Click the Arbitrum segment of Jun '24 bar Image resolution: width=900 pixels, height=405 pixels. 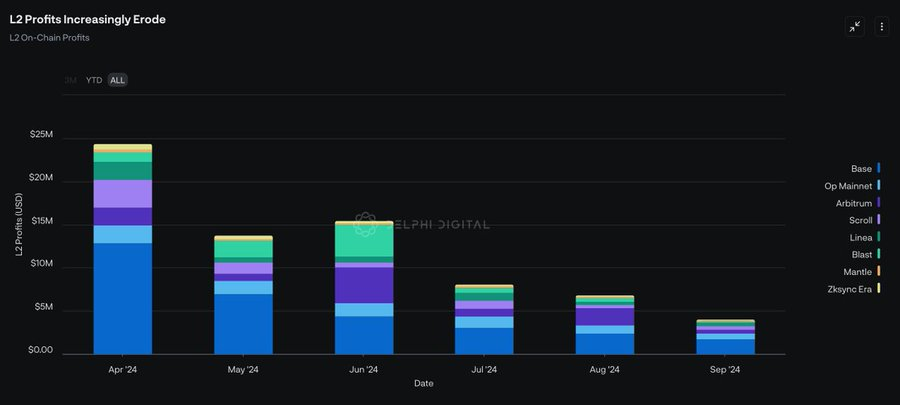[x=364, y=286]
